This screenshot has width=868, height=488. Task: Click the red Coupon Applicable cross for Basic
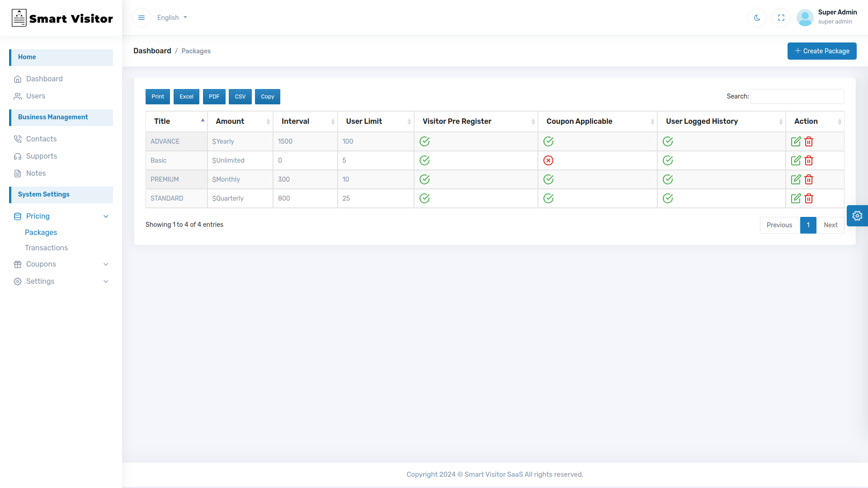548,160
